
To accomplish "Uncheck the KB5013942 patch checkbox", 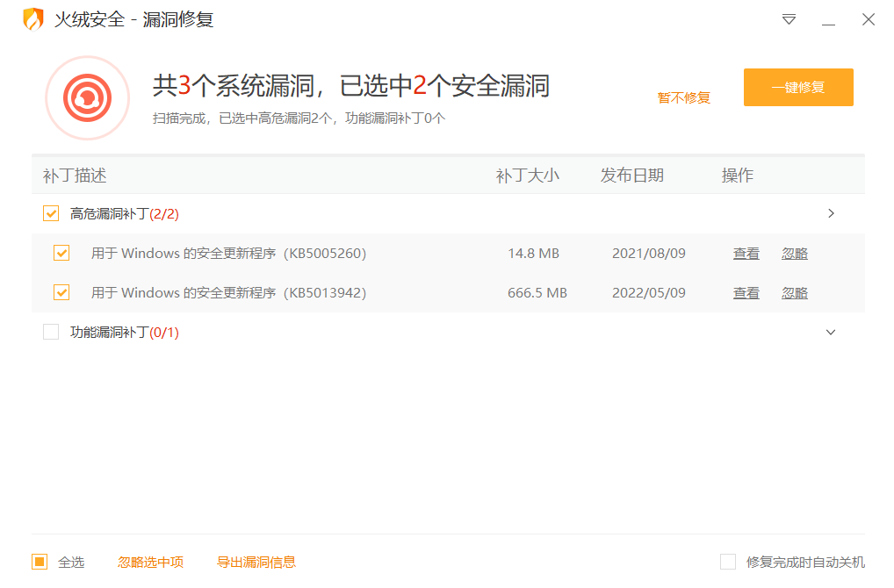I will [61, 292].
